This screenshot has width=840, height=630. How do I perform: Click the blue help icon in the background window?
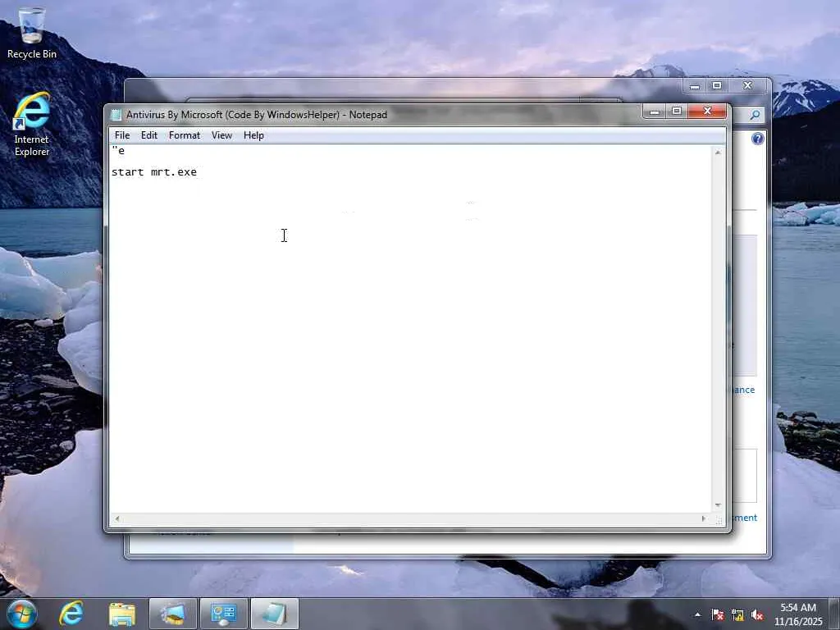tap(757, 139)
